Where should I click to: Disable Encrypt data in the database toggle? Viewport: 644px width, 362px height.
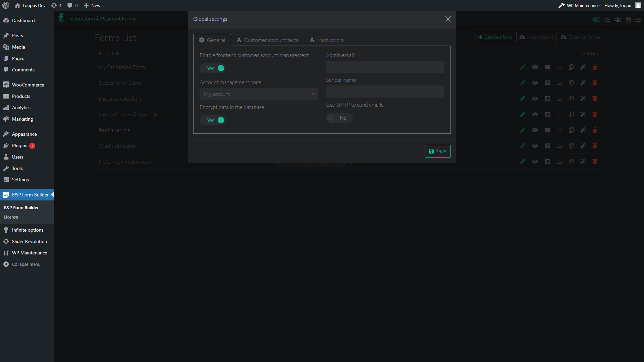[x=213, y=120]
